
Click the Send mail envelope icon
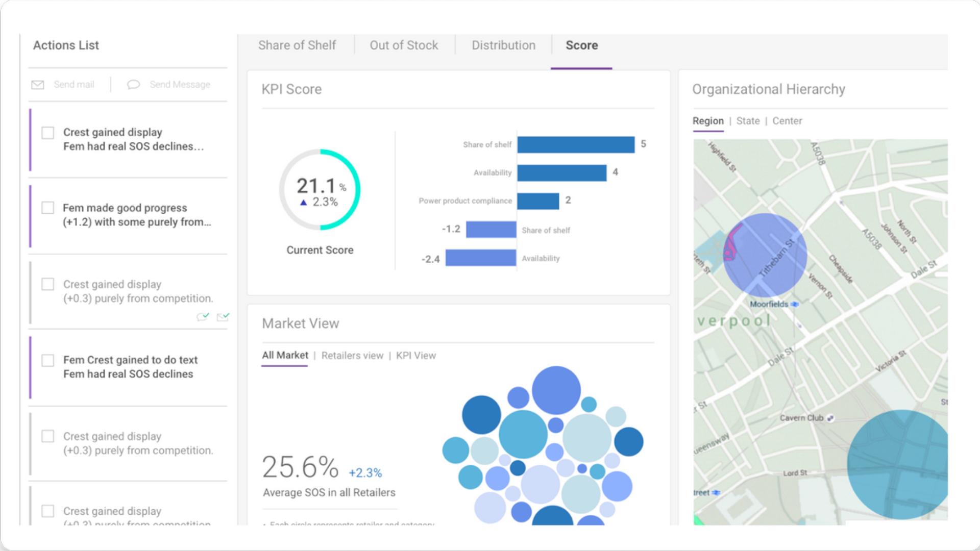38,85
